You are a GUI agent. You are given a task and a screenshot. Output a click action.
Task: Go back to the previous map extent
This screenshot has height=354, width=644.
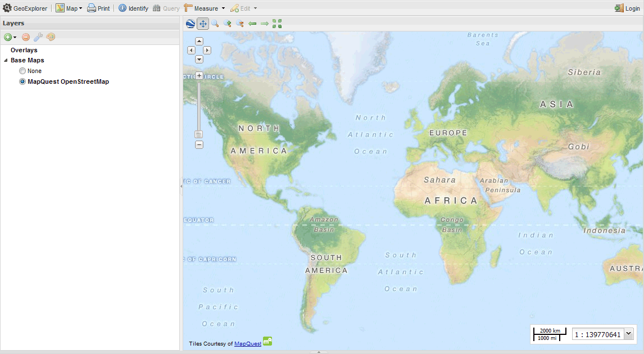[x=252, y=23]
